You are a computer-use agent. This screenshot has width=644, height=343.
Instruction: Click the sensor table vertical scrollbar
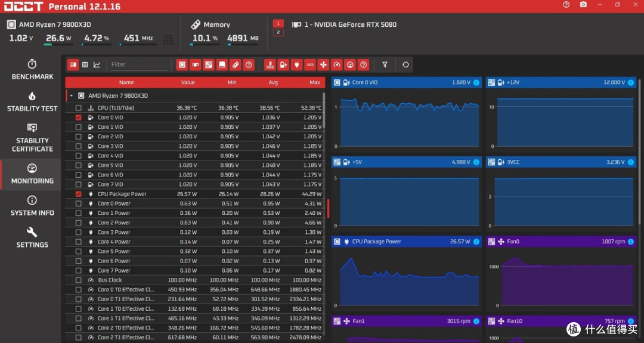coord(324,111)
